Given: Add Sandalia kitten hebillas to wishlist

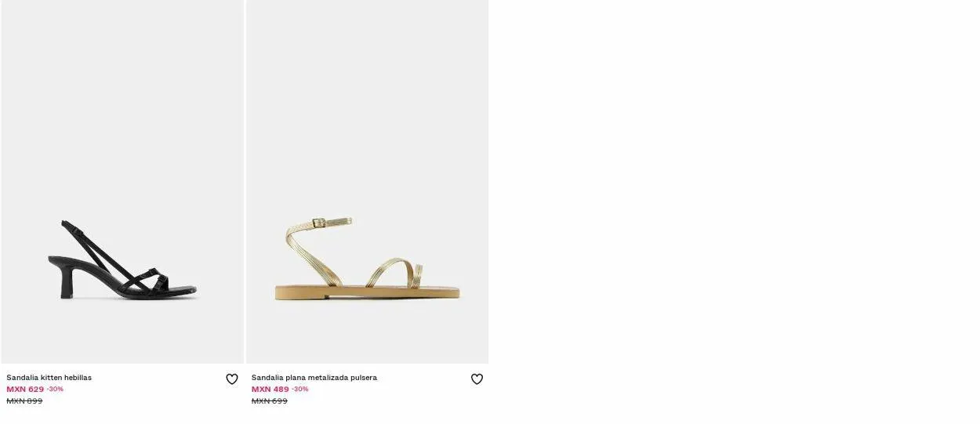Looking at the screenshot, I should point(232,379).
